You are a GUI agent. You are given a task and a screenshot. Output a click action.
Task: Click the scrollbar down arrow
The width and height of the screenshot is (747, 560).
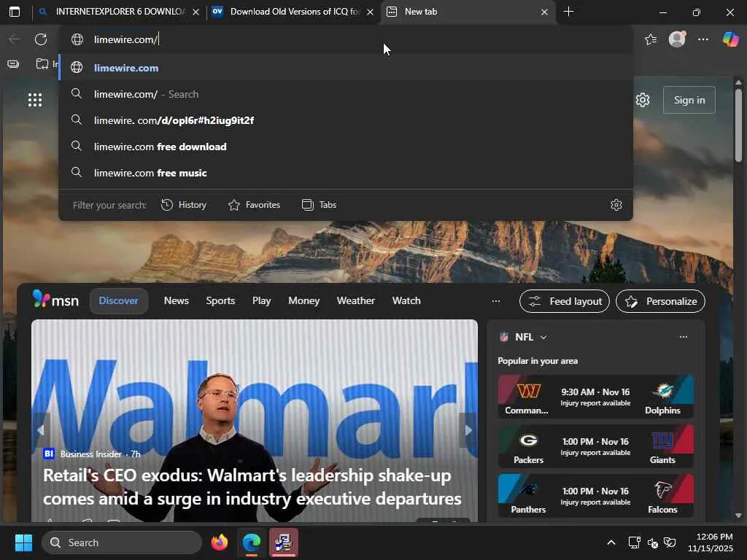point(738,516)
